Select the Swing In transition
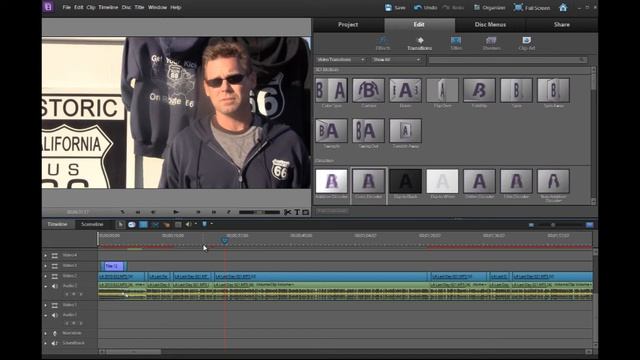This screenshot has width=640, height=360. pos(331,131)
